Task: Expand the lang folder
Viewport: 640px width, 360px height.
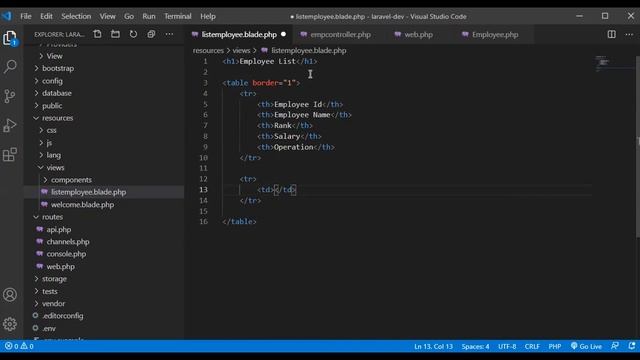Action: (x=53, y=155)
